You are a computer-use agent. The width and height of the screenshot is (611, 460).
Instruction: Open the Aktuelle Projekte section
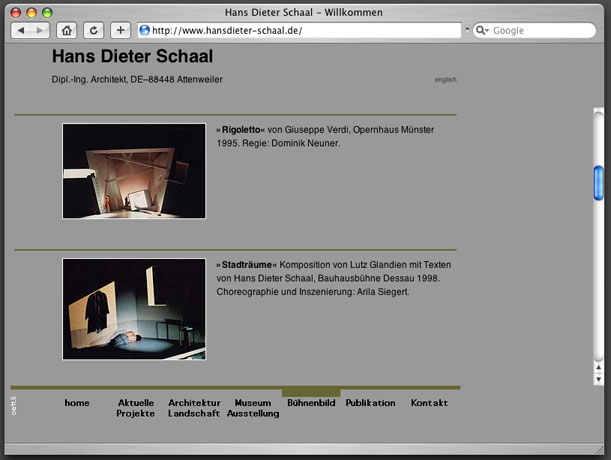136,408
